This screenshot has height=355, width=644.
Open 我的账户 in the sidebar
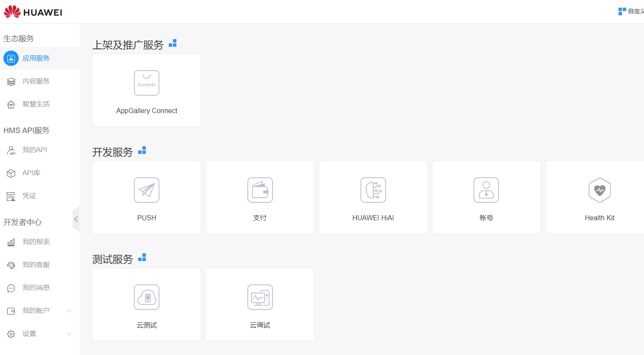(x=40, y=311)
